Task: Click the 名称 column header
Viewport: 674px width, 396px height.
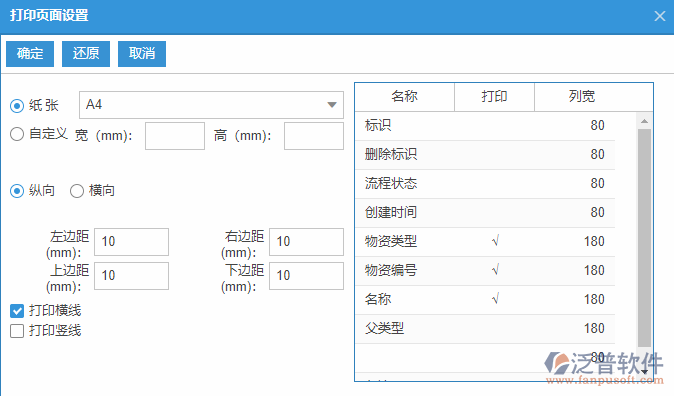Action: click(404, 97)
